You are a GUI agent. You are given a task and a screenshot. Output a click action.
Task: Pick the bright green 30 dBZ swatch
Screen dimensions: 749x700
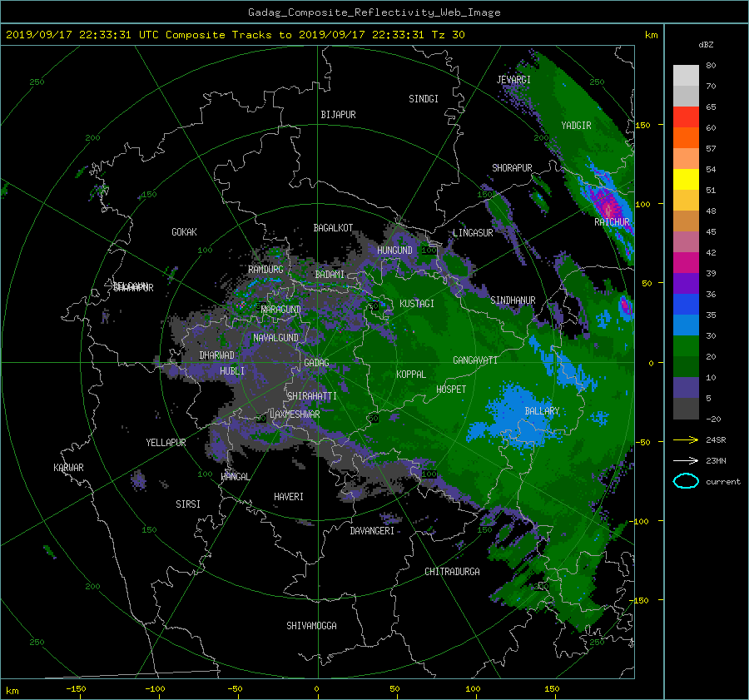pyautogui.click(x=686, y=345)
